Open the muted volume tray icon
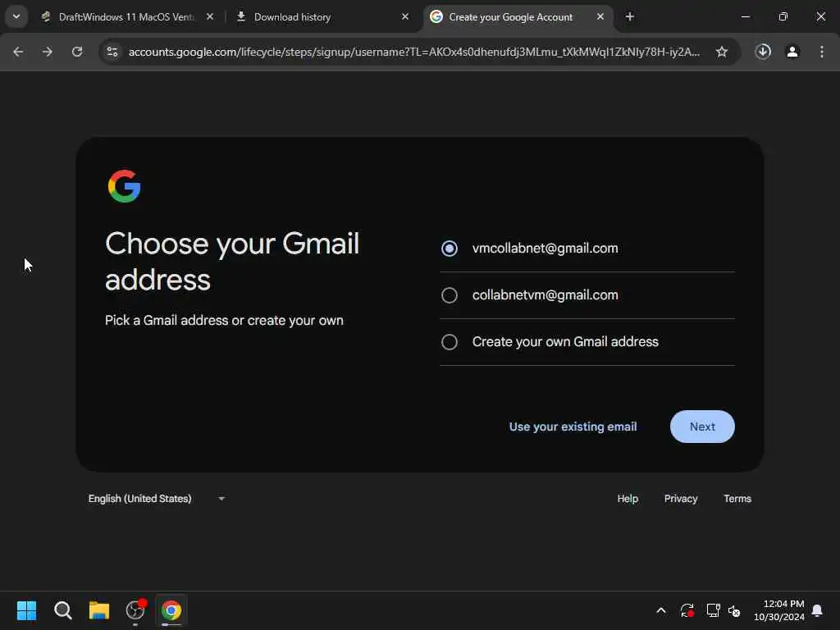The image size is (840, 630). (x=734, y=610)
